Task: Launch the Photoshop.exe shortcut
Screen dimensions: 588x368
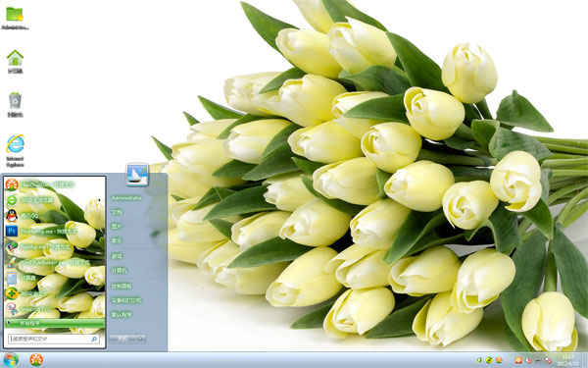Action: click(54, 231)
